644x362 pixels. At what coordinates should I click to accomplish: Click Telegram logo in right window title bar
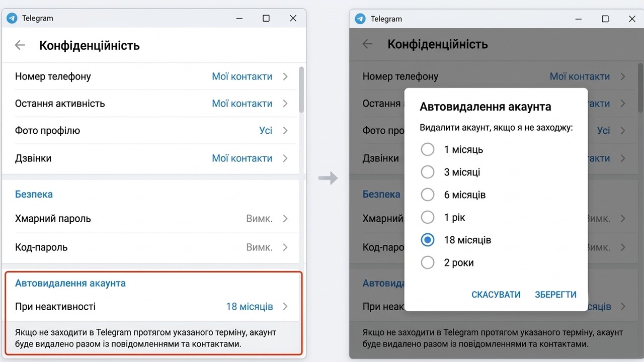coord(360,19)
